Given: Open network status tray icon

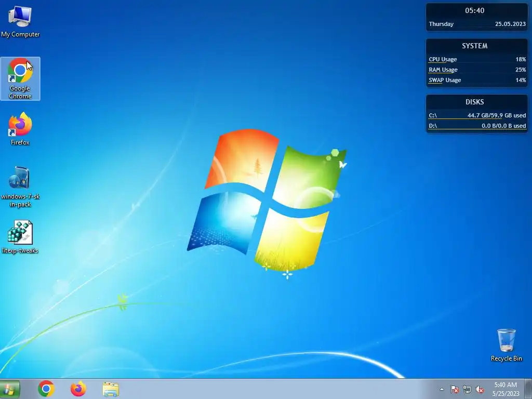Looking at the screenshot, I should [x=467, y=389].
